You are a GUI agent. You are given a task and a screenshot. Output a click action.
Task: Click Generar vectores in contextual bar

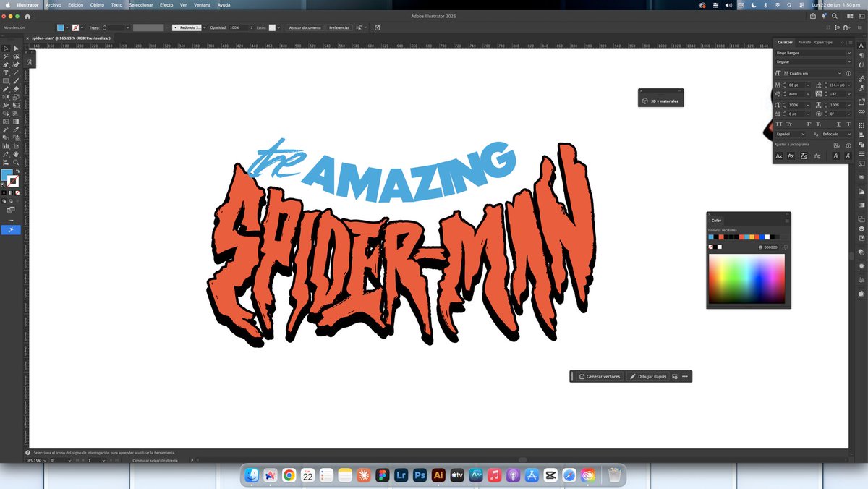[600, 376]
